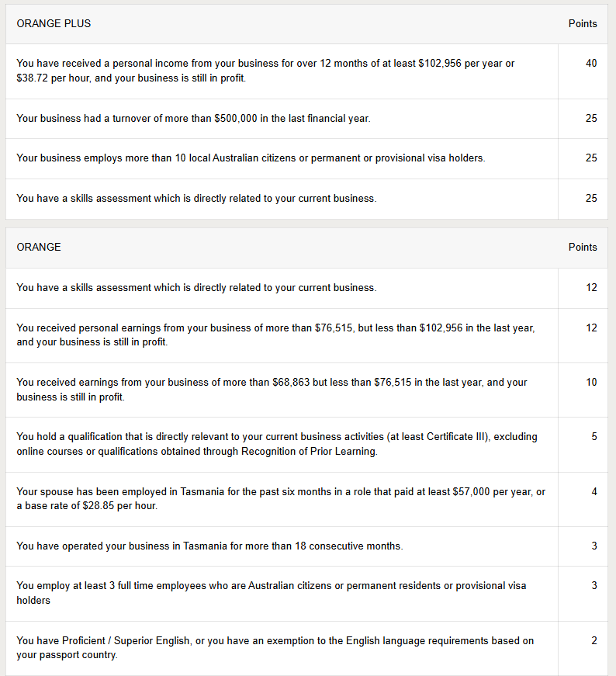Click the ORANGE table heading
616x676 pixels.
pos(39,248)
